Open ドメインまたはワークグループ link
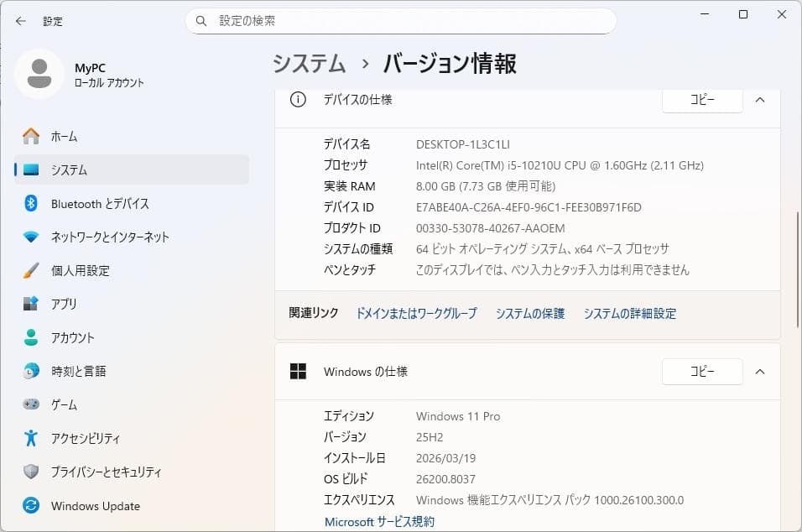The image size is (802, 532). click(416, 313)
